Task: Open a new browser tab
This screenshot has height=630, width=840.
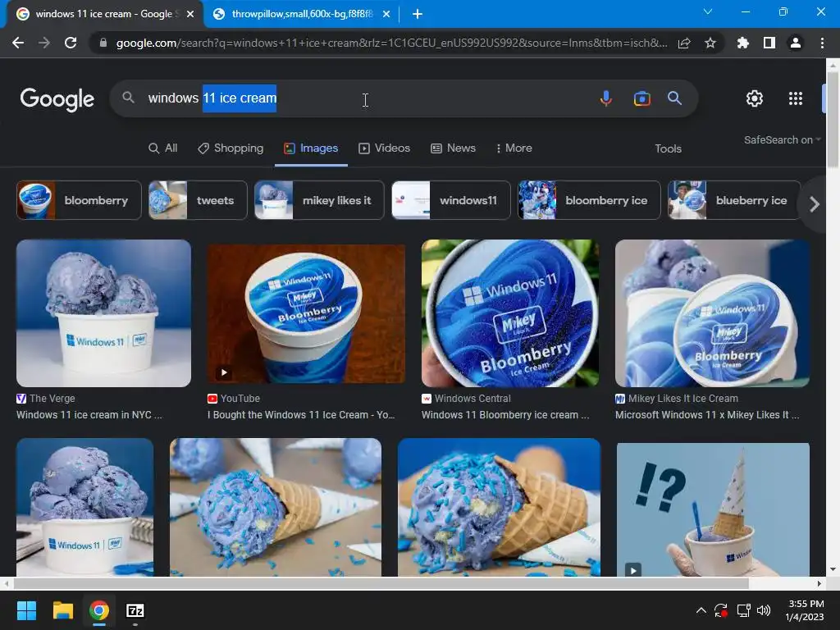Action: [x=418, y=14]
